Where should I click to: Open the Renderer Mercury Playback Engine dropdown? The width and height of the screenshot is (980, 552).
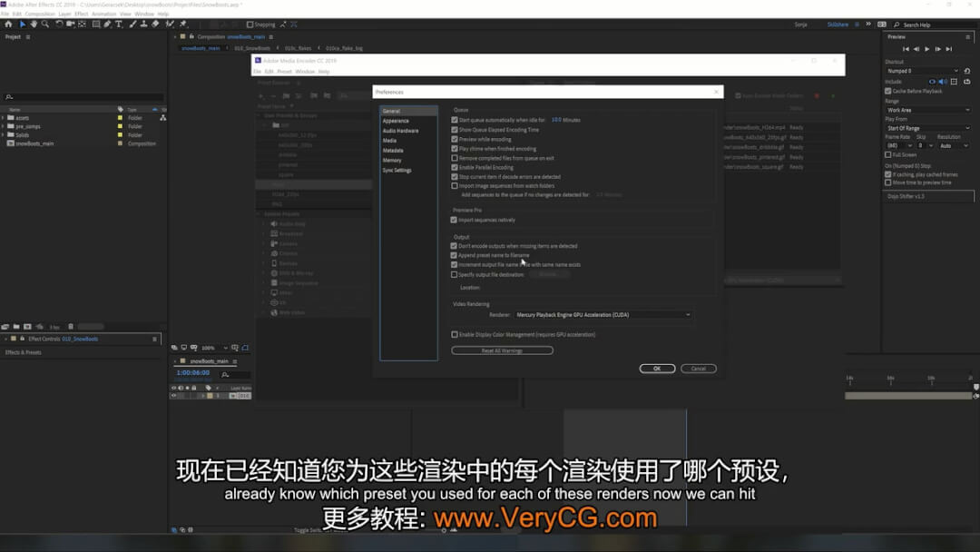point(603,315)
